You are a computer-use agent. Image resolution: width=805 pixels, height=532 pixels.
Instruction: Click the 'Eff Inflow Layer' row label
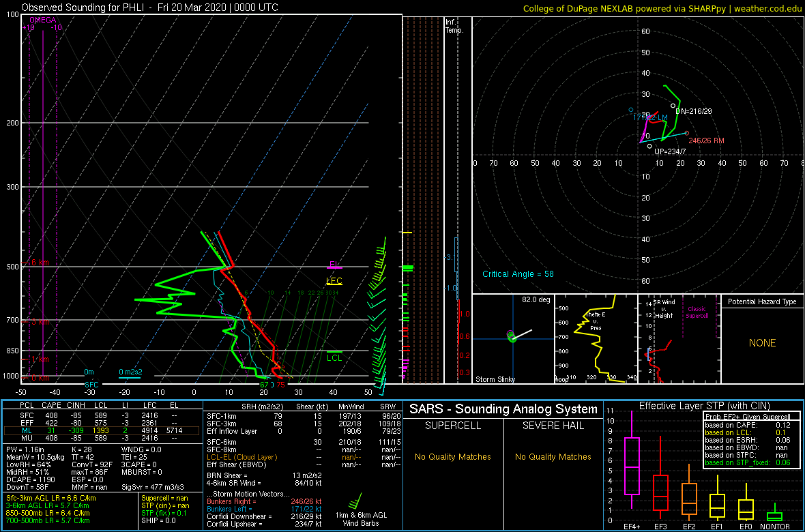232,431
